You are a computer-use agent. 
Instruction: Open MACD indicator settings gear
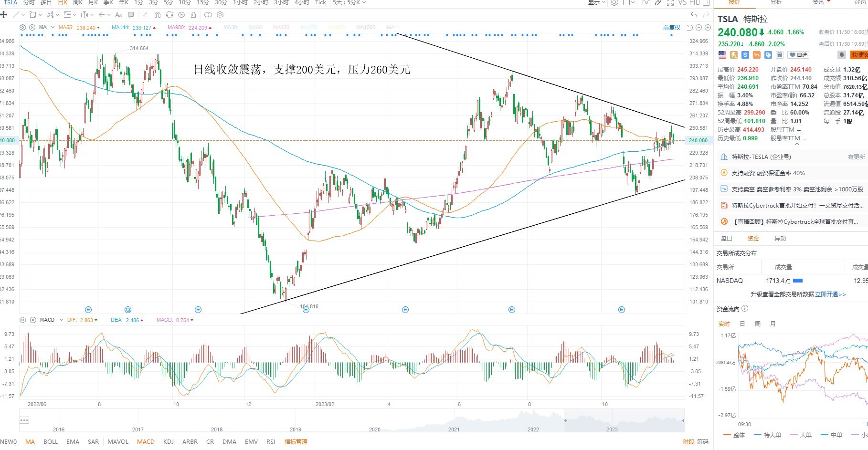point(22,320)
